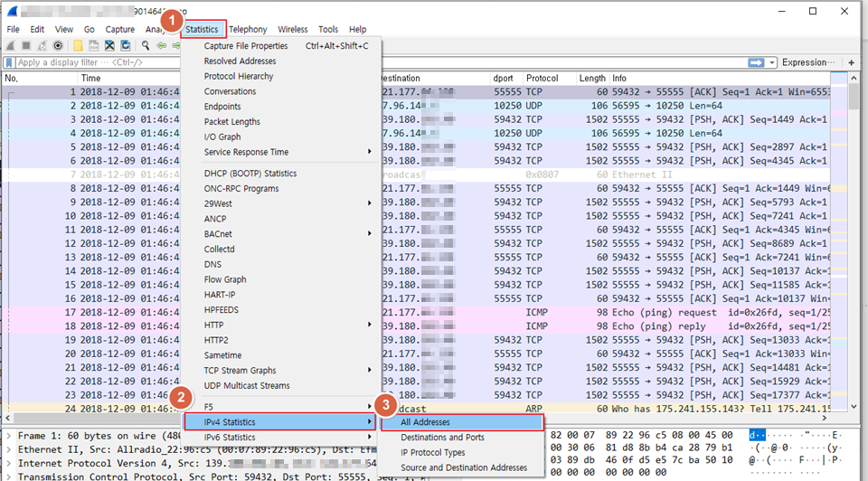Open a capture file with the folder icon
This screenshot has height=481, width=868.
[78, 45]
